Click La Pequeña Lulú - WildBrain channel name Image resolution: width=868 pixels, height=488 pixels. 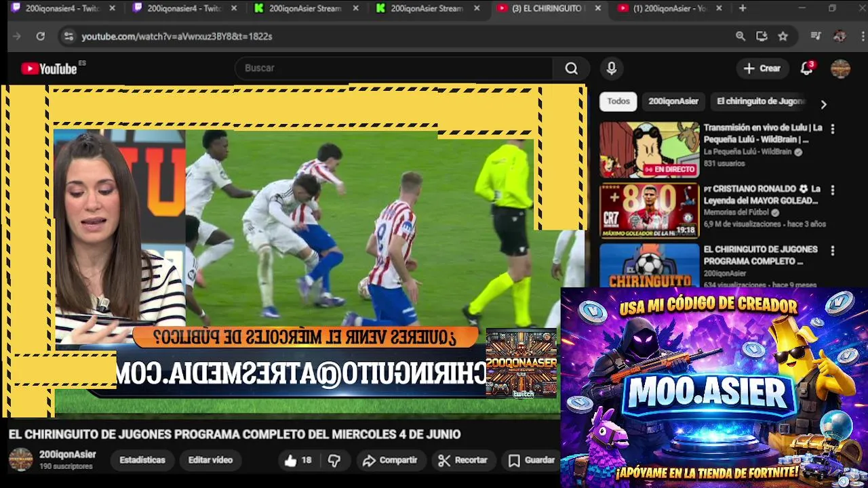[747, 152]
